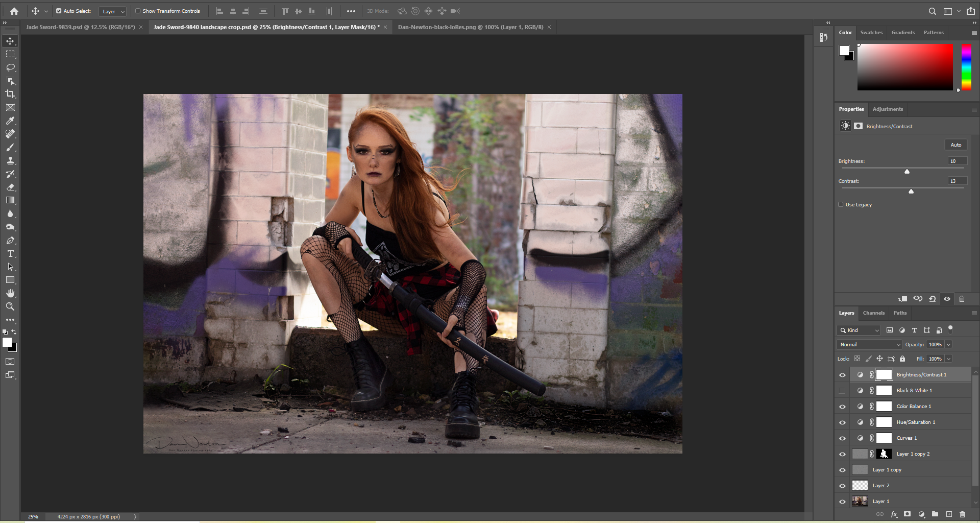The height and width of the screenshot is (523, 980).
Task: Switch to the Adjustments tab
Action: 888,109
